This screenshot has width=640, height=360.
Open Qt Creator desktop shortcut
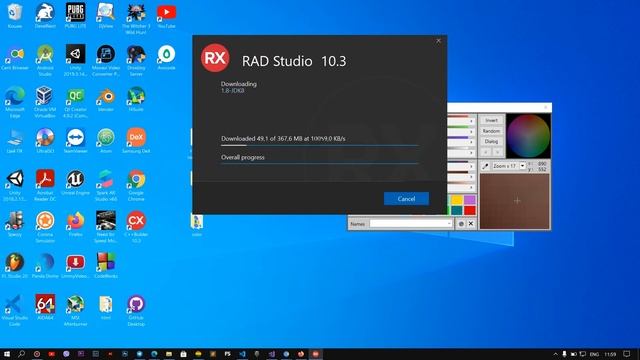coord(76,102)
